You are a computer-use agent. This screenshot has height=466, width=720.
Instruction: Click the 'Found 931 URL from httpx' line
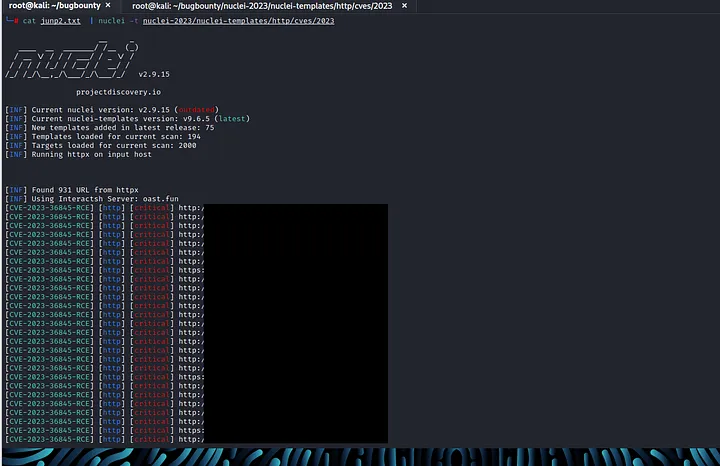[72, 190]
